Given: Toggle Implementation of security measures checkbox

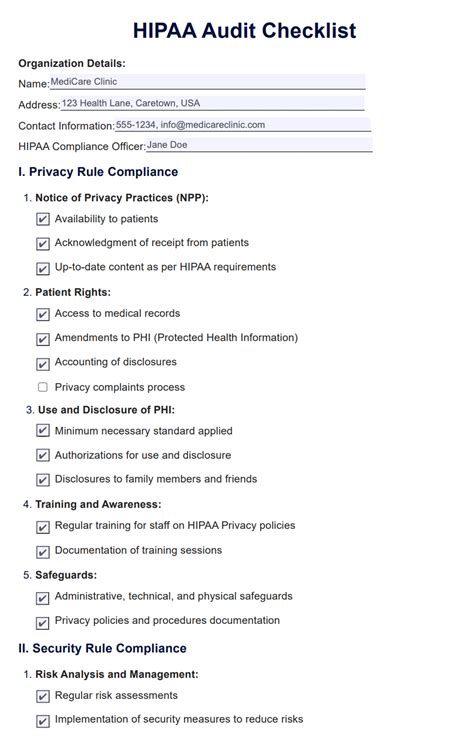Looking at the screenshot, I should (43, 720).
